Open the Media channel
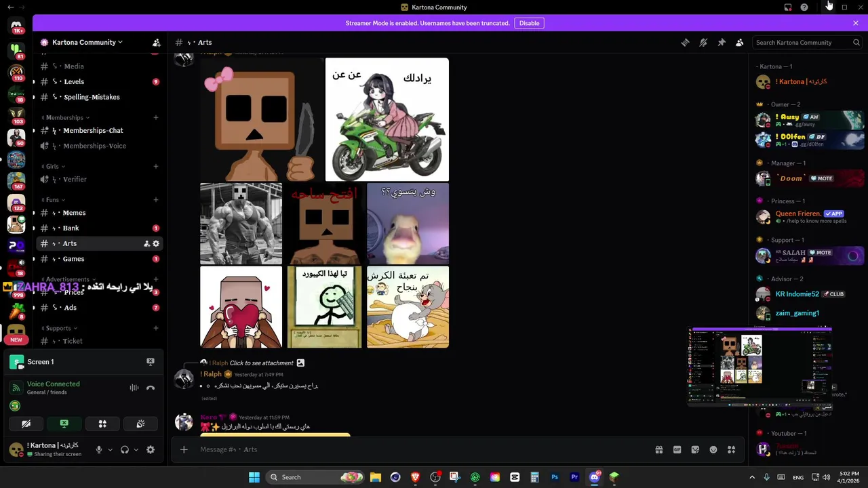868x488 pixels. click(98, 66)
